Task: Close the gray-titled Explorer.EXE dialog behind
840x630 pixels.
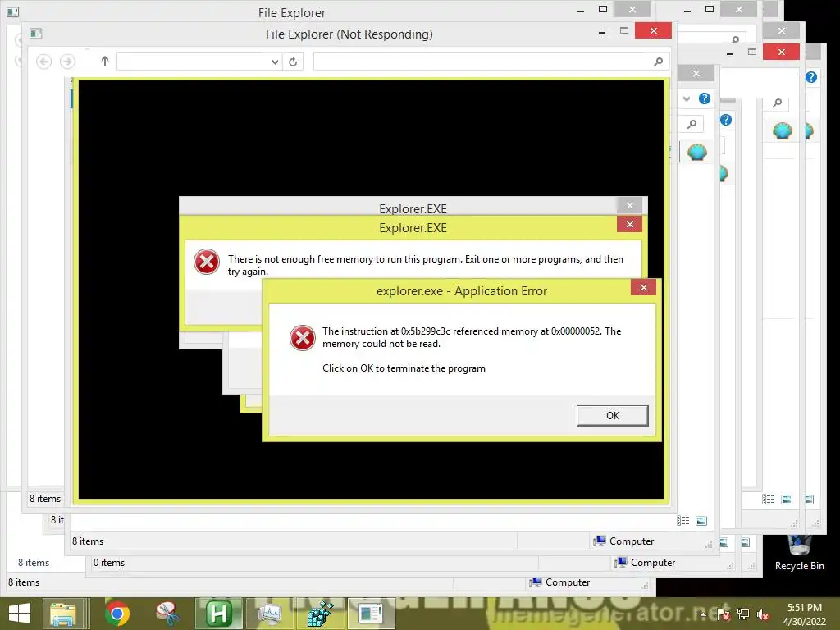Action: (629, 205)
